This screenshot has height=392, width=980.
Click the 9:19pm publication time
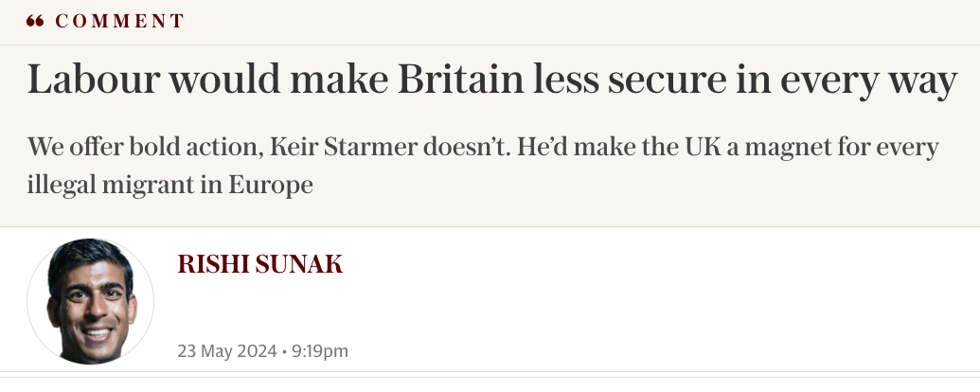tap(320, 351)
